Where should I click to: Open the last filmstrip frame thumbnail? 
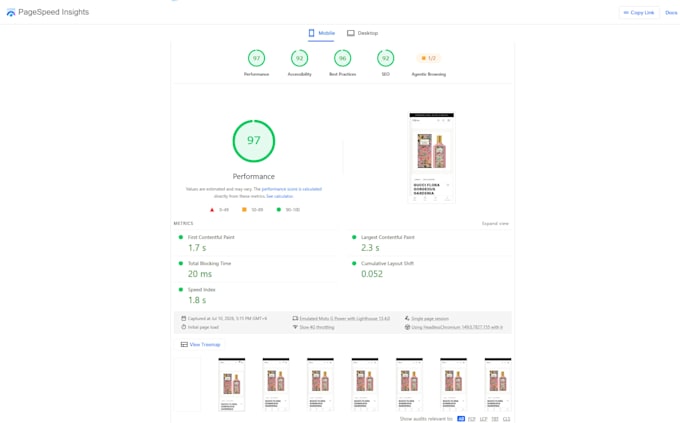point(498,384)
